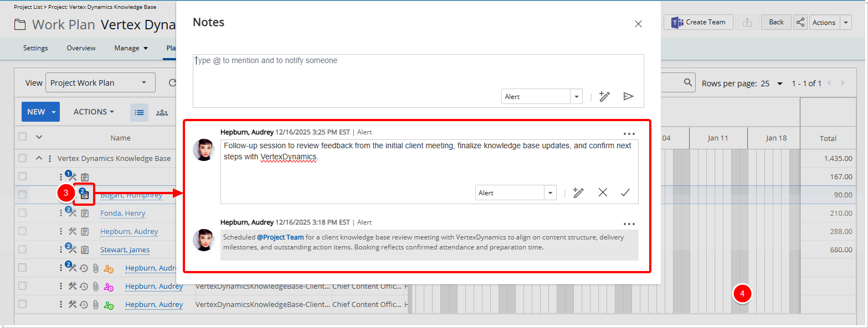
Task: Open the Manage menu tab
Action: point(131,48)
